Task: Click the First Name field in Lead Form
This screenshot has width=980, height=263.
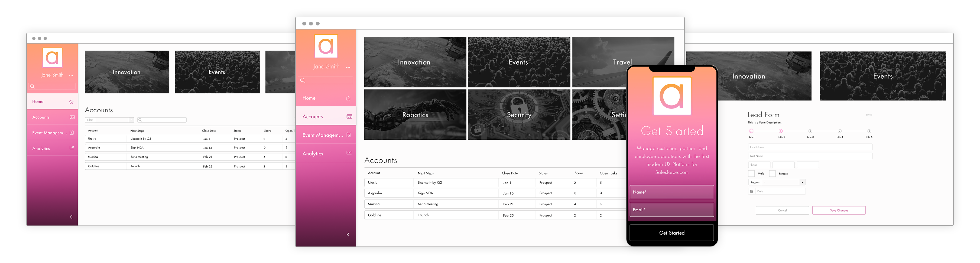Action: coord(810,147)
